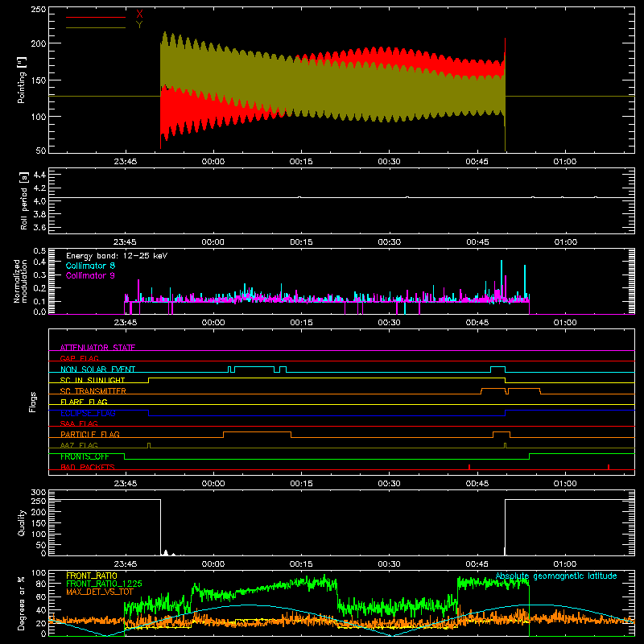Screen dimensions: 644x644
Task: Click the NON_SOLAR_EVENT flag label
Action: pyautogui.click(x=97, y=369)
